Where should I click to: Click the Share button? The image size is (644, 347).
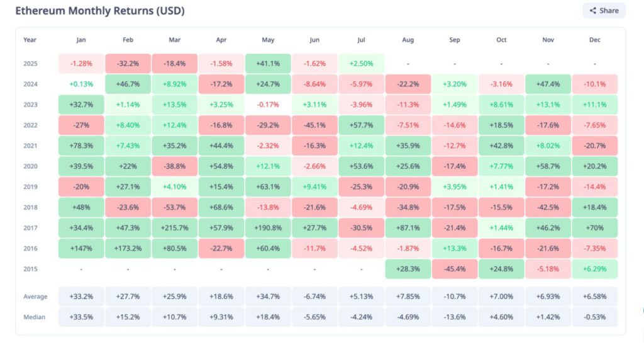tap(604, 11)
